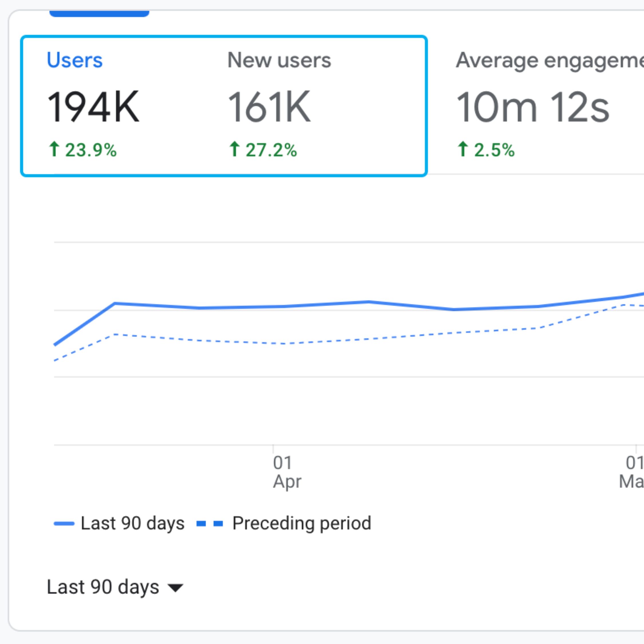Click the dashed Preceding period legend swatch

tap(210, 524)
